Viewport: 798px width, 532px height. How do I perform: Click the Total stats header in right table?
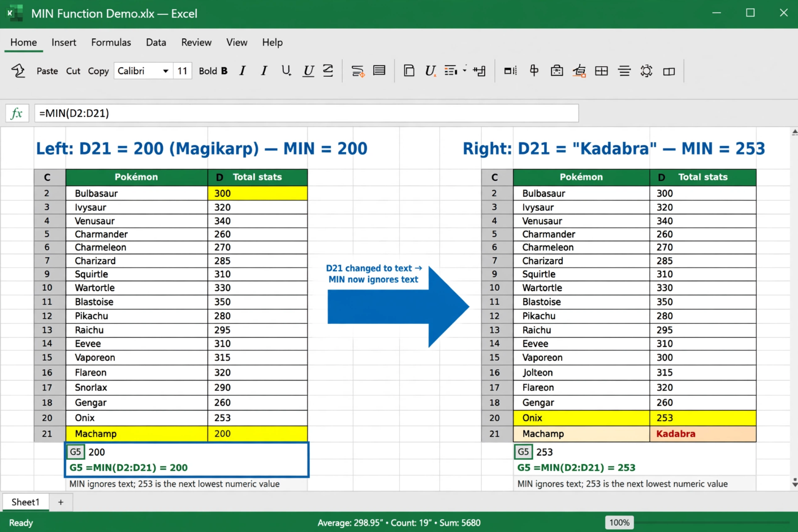(703, 177)
